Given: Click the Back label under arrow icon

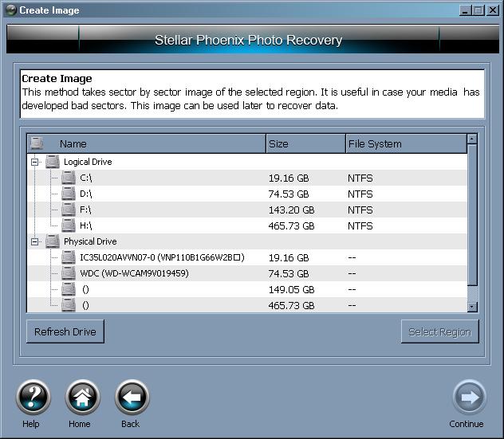Looking at the screenshot, I should (x=130, y=424).
